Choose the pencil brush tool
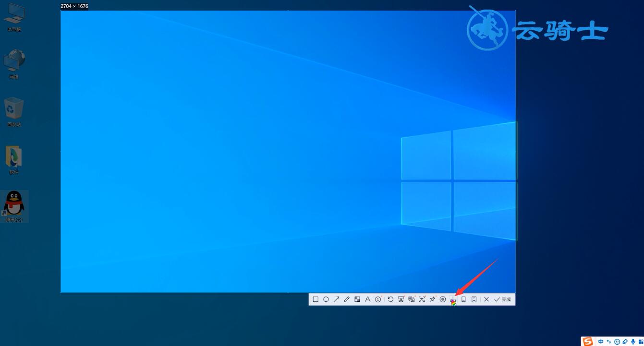644x346 pixels. pos(347,299)
